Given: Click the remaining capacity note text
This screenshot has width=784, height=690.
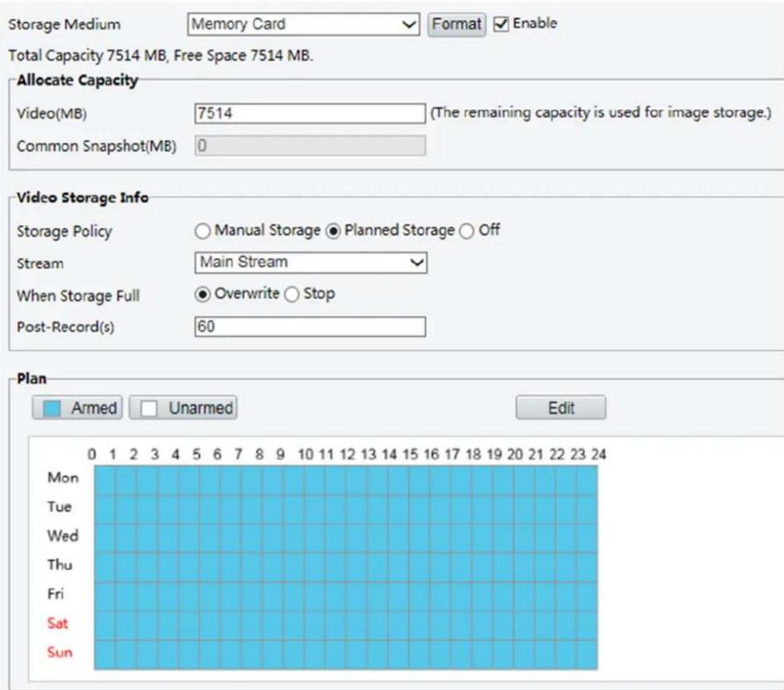Looking at the screenshot, I should [601, 113].
